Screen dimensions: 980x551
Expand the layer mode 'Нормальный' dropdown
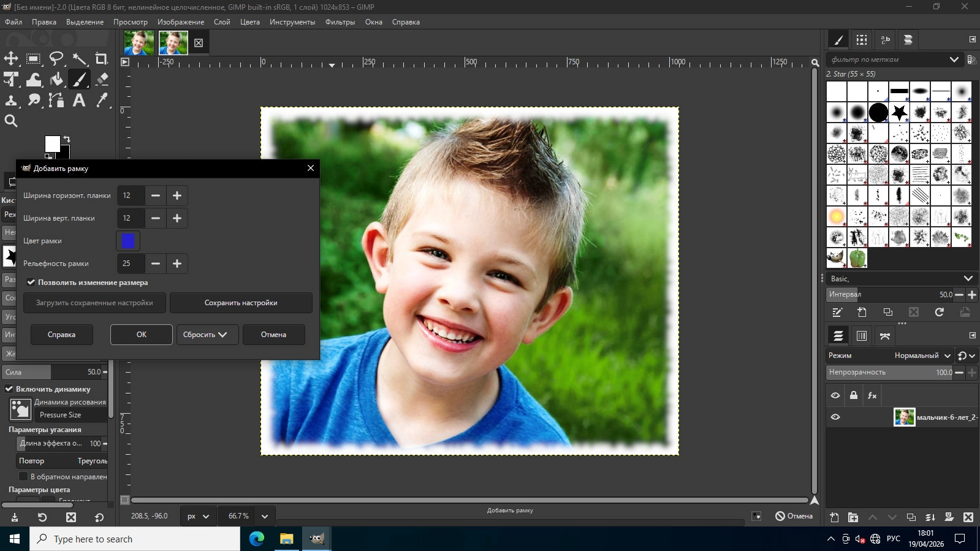coord(922,355)
